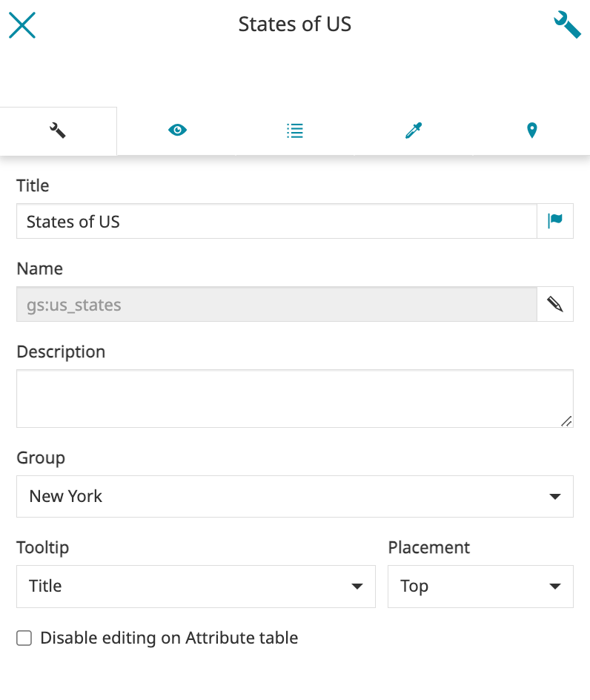Viewport: 590px width, 700px height.
Task: Click the Tooltip field label
Action: coord(43,547)
